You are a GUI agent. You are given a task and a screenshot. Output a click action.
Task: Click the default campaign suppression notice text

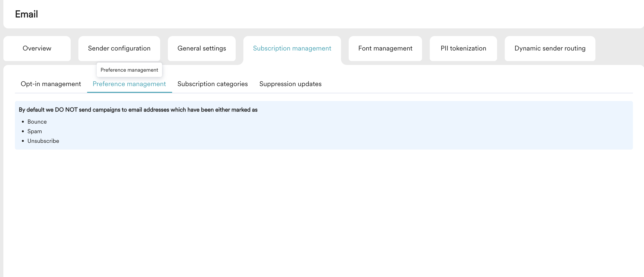[138, 109]
